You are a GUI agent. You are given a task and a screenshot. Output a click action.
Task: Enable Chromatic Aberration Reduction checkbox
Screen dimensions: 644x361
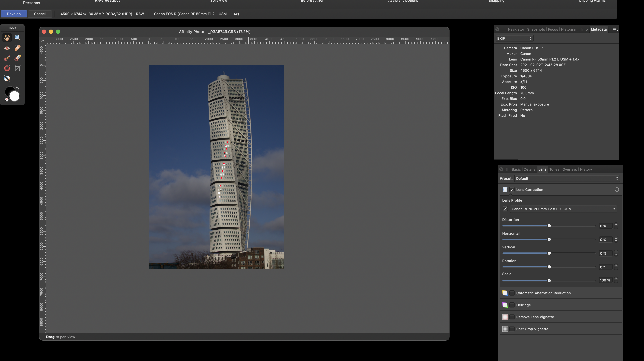pyautogui.click(x=512, y=293)
